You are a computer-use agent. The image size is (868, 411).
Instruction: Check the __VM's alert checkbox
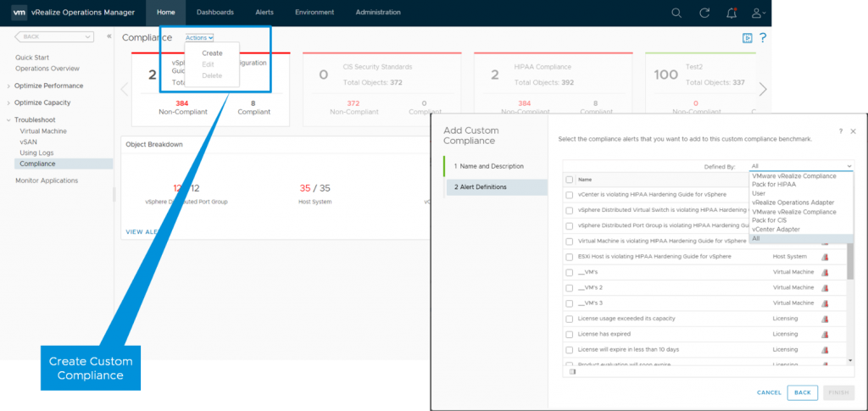click(569, 272)
